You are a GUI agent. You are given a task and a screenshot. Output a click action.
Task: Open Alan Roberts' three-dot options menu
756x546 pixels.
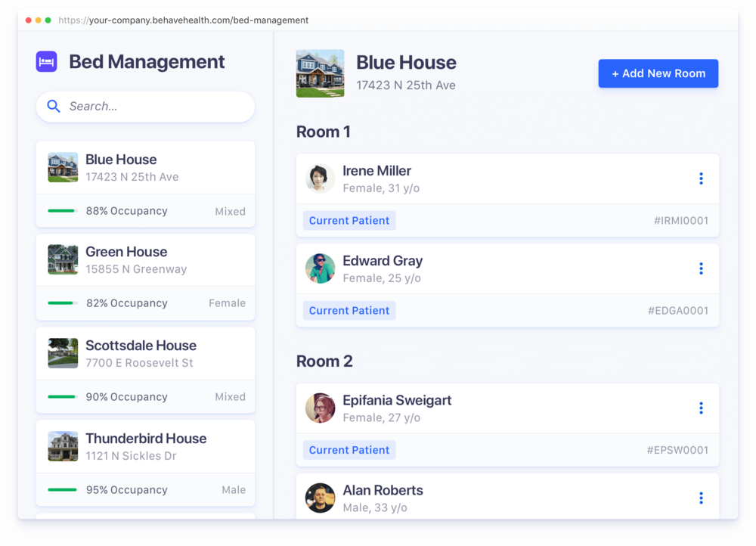(x=701, y=498)
